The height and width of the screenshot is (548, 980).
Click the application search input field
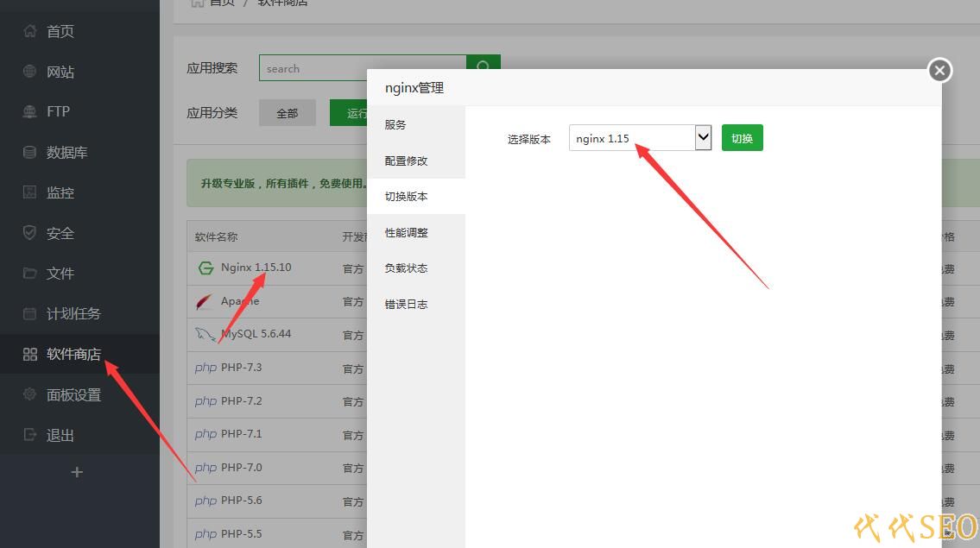[363, 69]
